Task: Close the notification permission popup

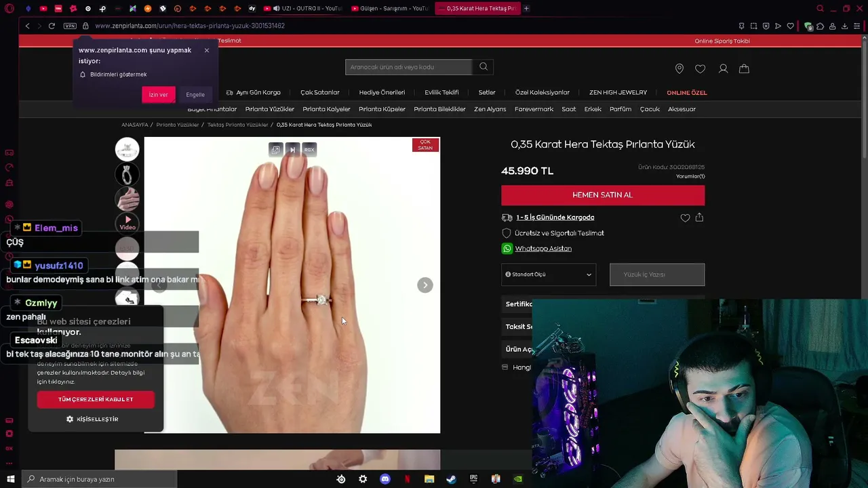Action: pyautogui.click(x=207, y=50)
